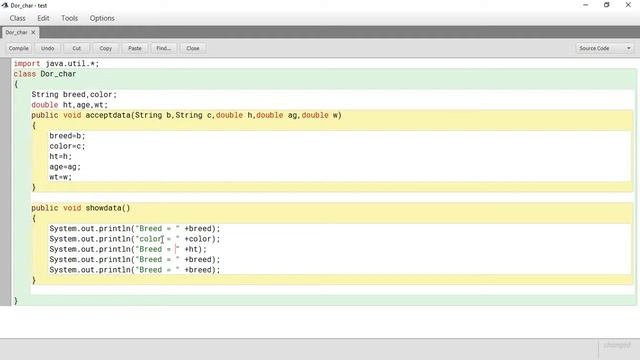640x360 pixels.
Task: Click the Compile button
Action: coord(19,48)
